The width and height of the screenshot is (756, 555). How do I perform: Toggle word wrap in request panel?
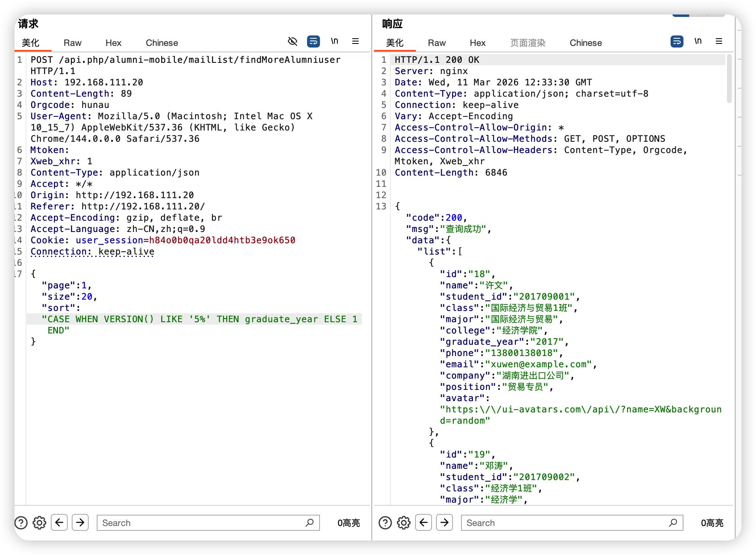pos(314,41)
